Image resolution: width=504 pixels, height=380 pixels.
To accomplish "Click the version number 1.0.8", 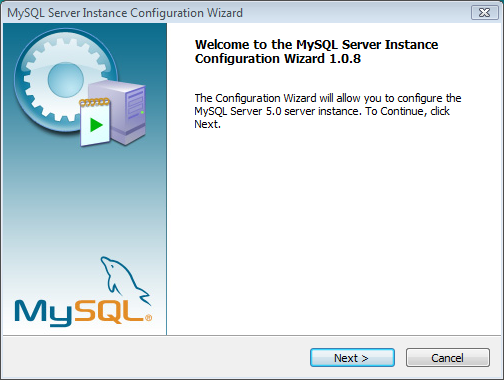I will [345, 59].
